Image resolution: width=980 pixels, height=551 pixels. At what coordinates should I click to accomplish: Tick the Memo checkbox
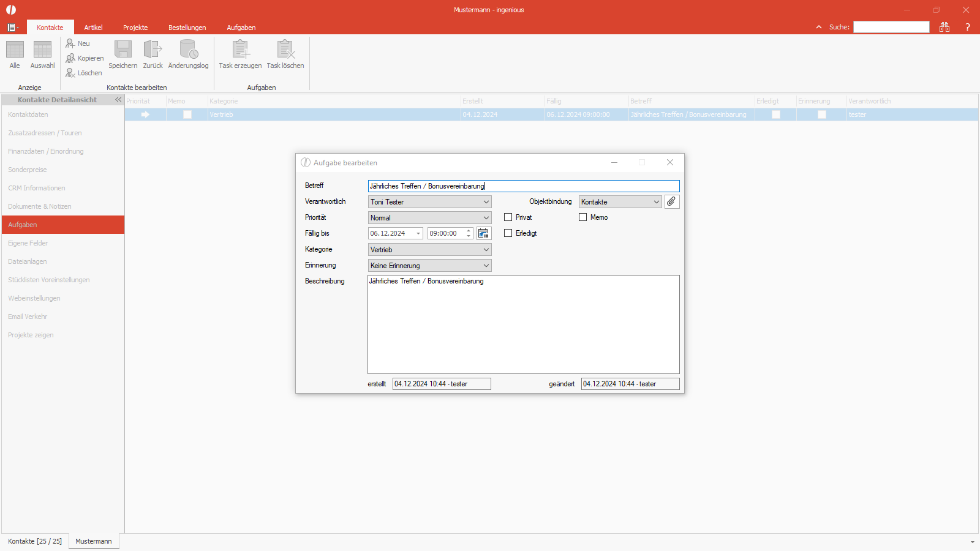582,217
